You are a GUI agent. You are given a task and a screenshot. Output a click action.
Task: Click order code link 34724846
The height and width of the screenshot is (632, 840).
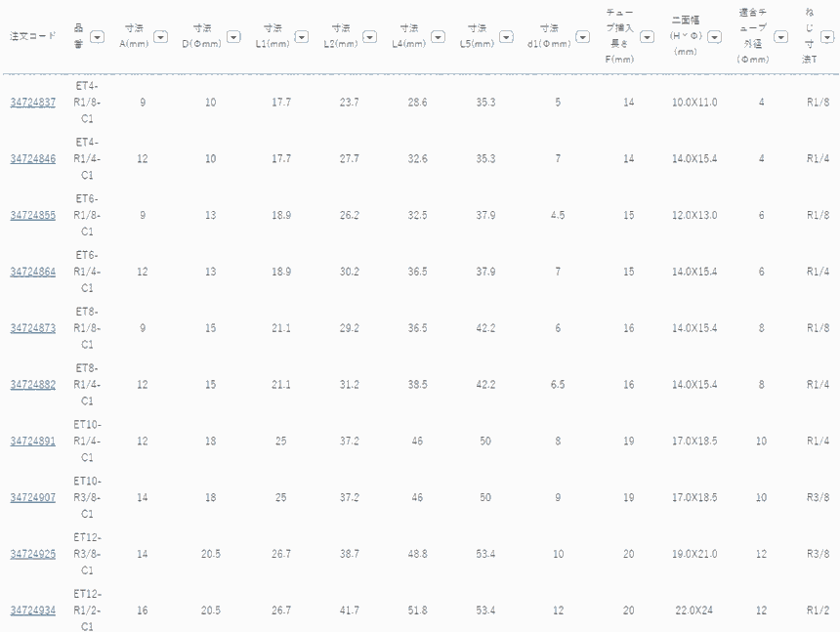[32, 158]
